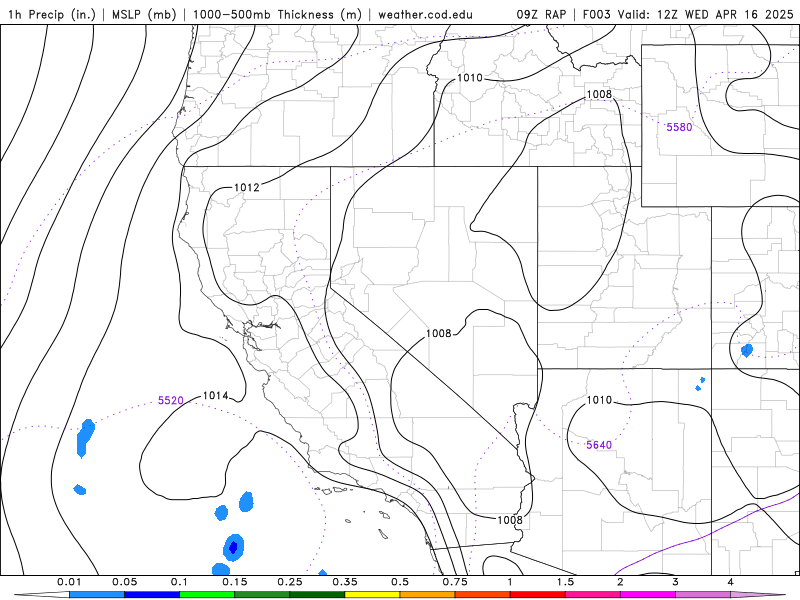
Task: Click the bright green 0.1 legend swatch
Action: point(207,595)
